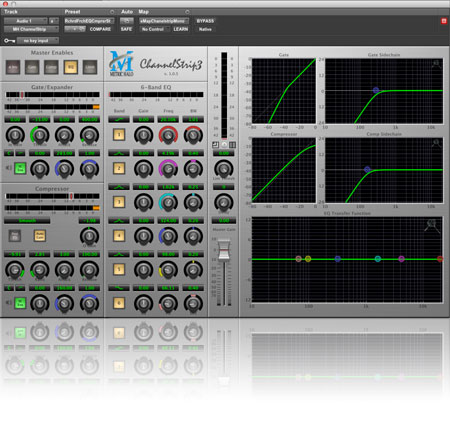This screenshot has height=427, width=450.
Task: Click the Master Gain fader handle
Action: tap(224, 250)
